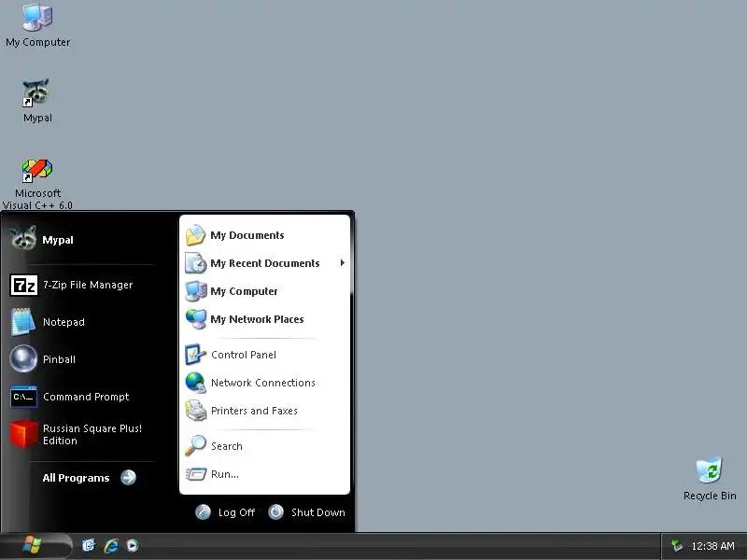Open Windows Media Player from Quick Launch

click(x=133, y=545)
